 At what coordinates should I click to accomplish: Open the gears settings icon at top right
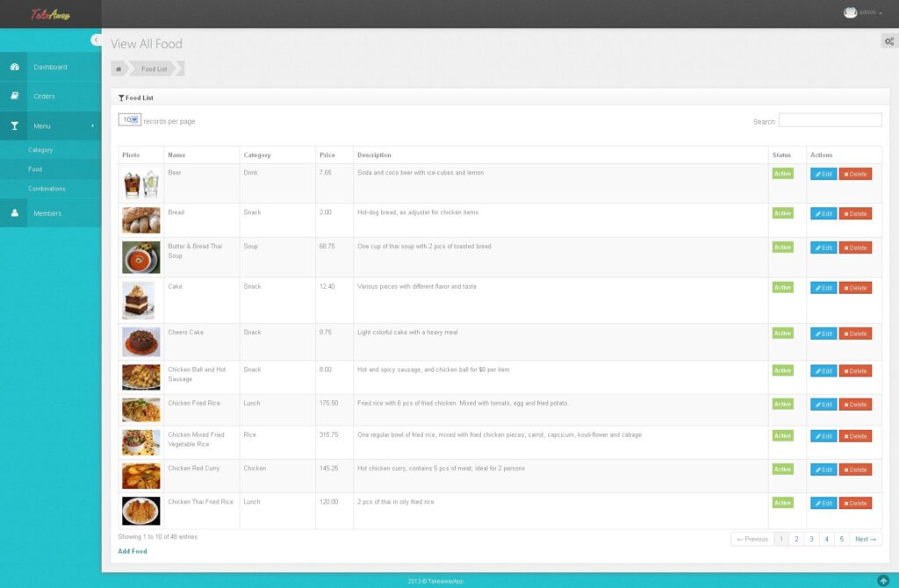[x=889, y=40]
